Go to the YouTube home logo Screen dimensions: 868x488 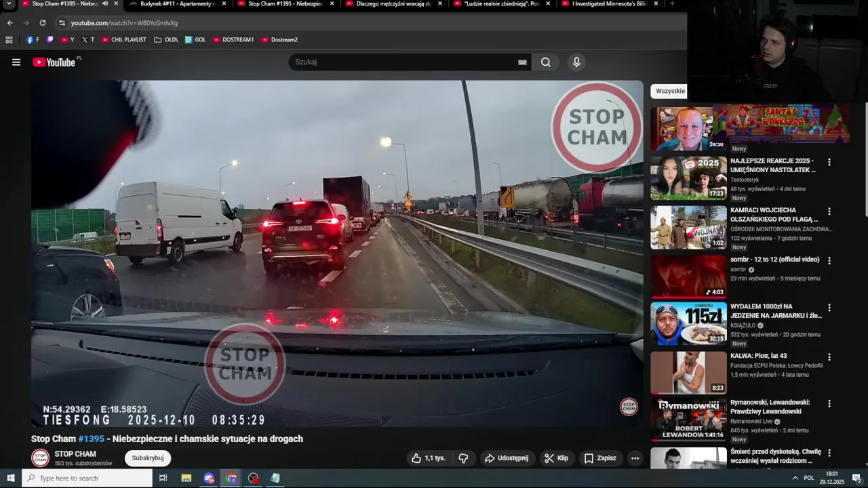[x=54, y=62]
